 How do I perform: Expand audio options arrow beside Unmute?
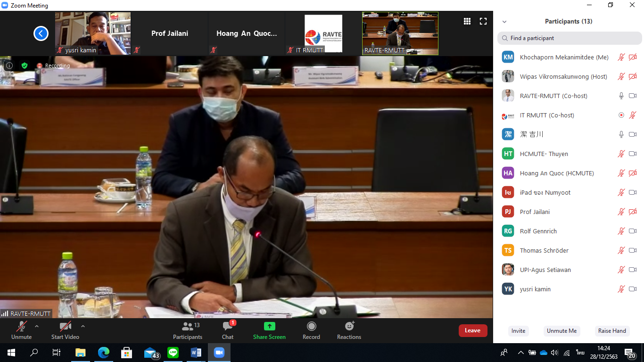click(37, 326)
